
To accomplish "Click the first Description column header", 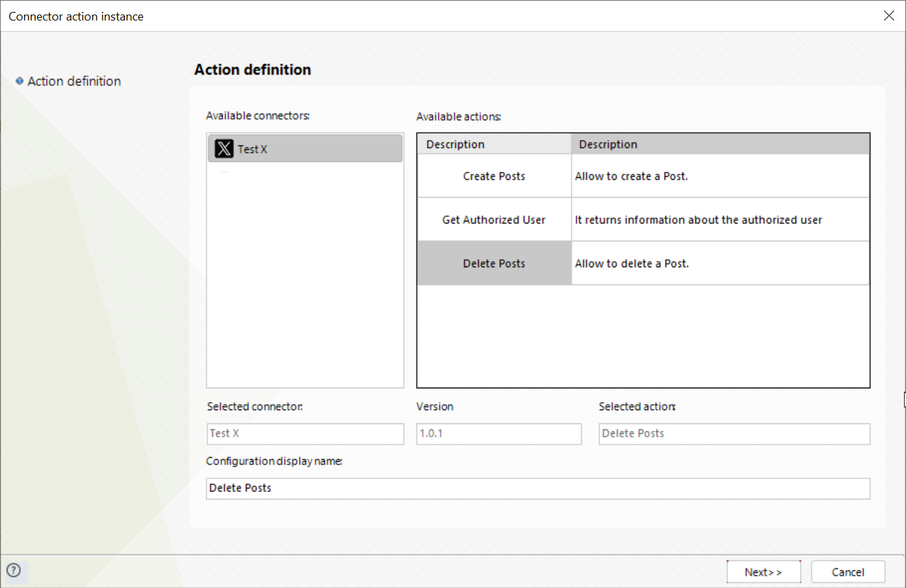I will pyautogui.click(x=494, y=144).
